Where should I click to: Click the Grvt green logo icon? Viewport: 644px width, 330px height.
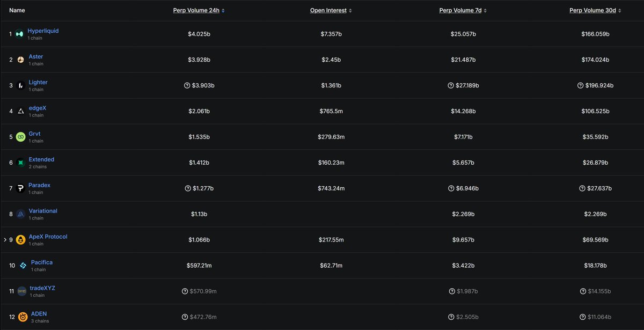click(x=20, y=137)
